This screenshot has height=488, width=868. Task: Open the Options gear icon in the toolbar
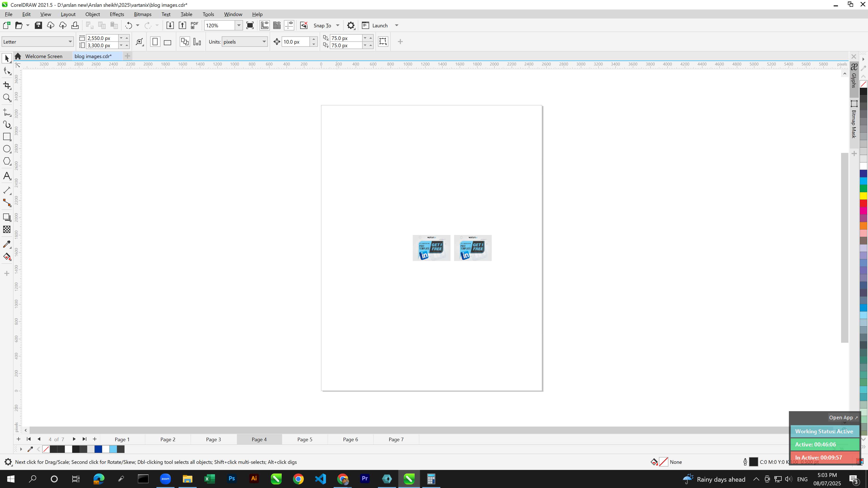pyautogui.click(x=351, y=25)
